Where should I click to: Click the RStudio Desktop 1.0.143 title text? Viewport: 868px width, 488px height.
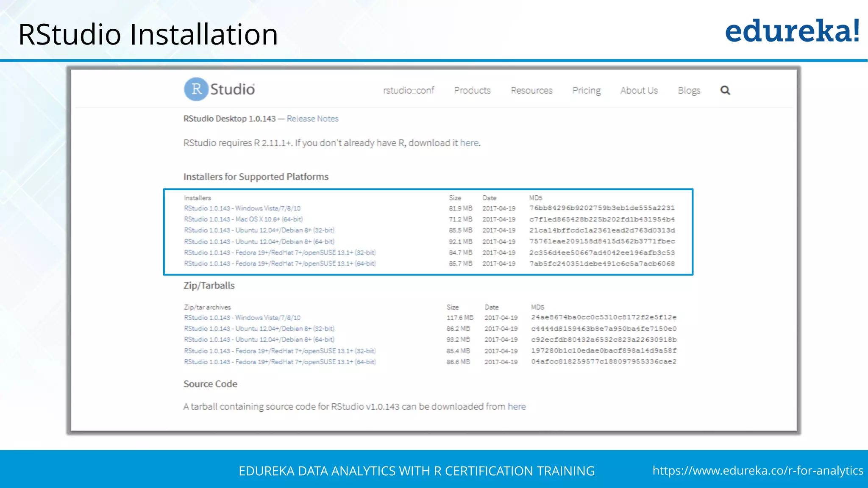click(229, 119)
